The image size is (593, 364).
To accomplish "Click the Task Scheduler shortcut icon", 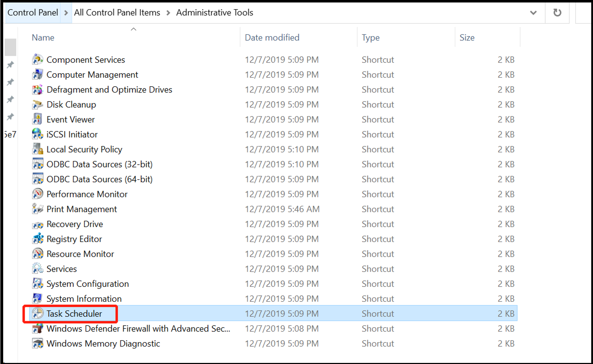I will tap(38, 314).
